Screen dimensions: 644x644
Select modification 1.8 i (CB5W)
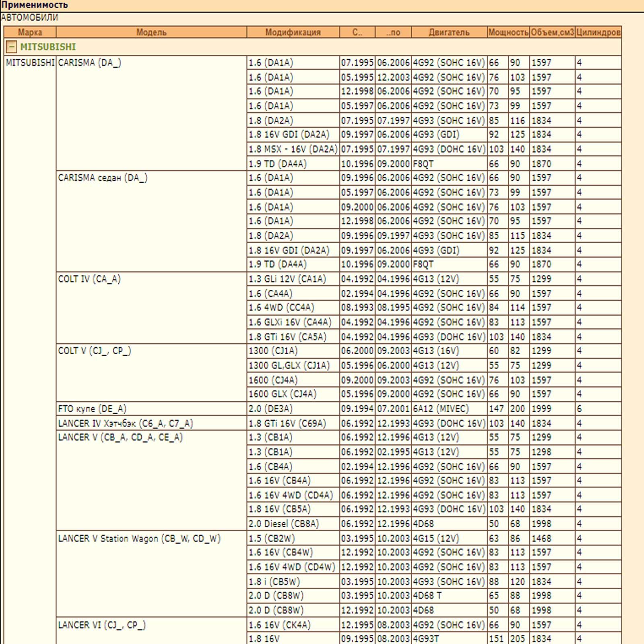pyautogui.click(x=293, y=582)
